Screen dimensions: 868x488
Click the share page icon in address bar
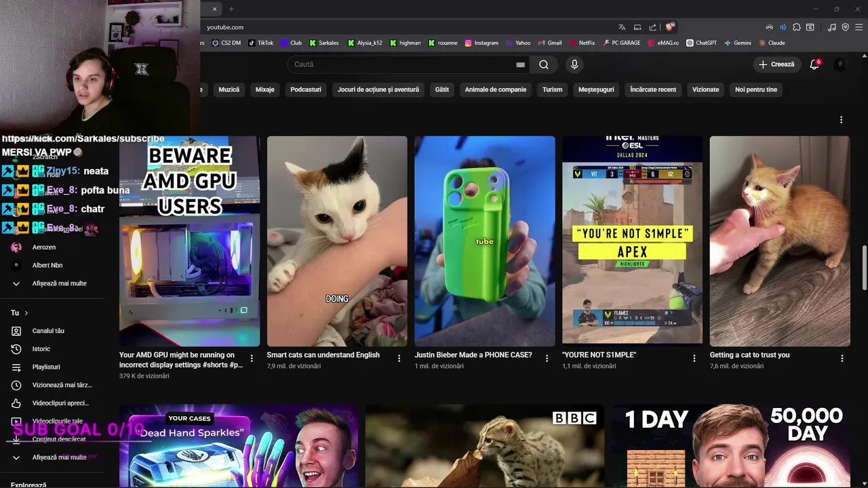point(652,27)
